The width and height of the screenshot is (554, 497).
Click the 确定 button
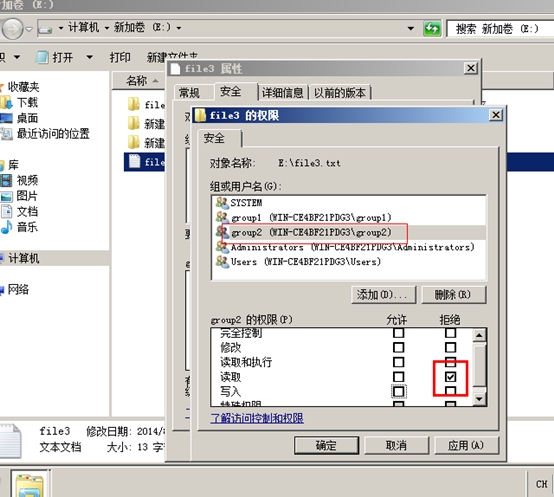[x=326, y=445]
